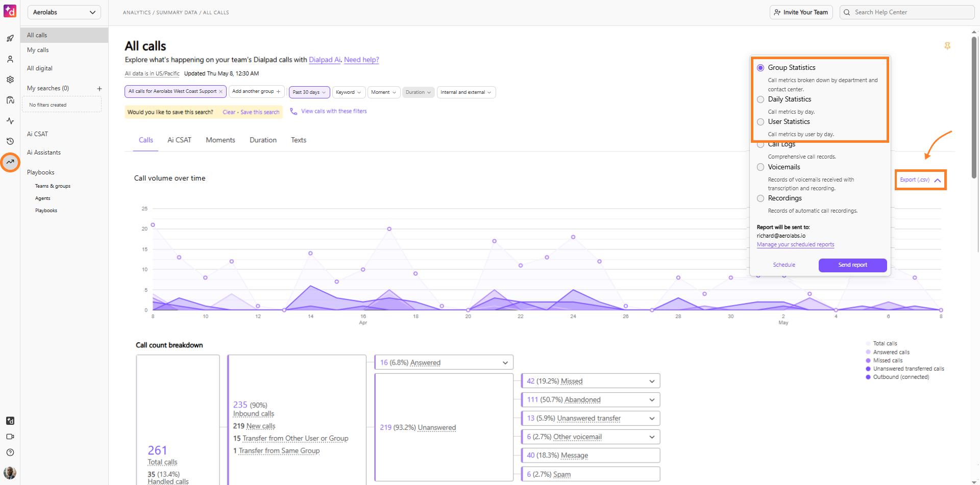Click the Add another group button
980x485 pixels.
tap(256, 91)
